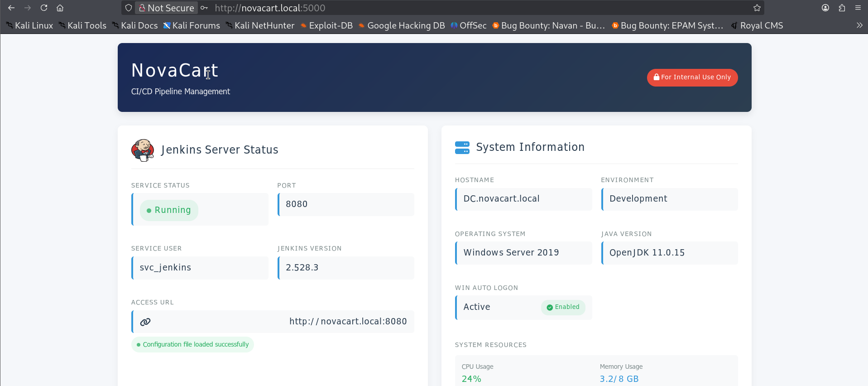Open the http://novacart.local:8080 access URL
The image size is (868, 386).
tap(348, 322)
